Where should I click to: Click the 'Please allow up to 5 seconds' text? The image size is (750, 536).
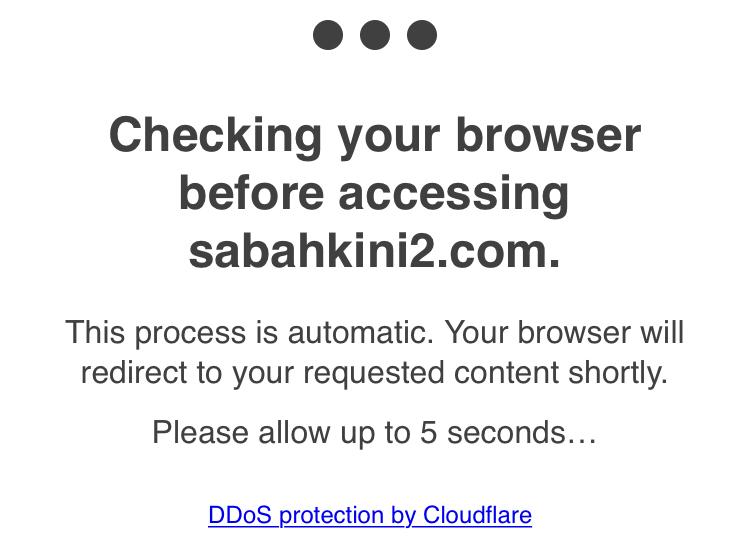tap(374, 432)
